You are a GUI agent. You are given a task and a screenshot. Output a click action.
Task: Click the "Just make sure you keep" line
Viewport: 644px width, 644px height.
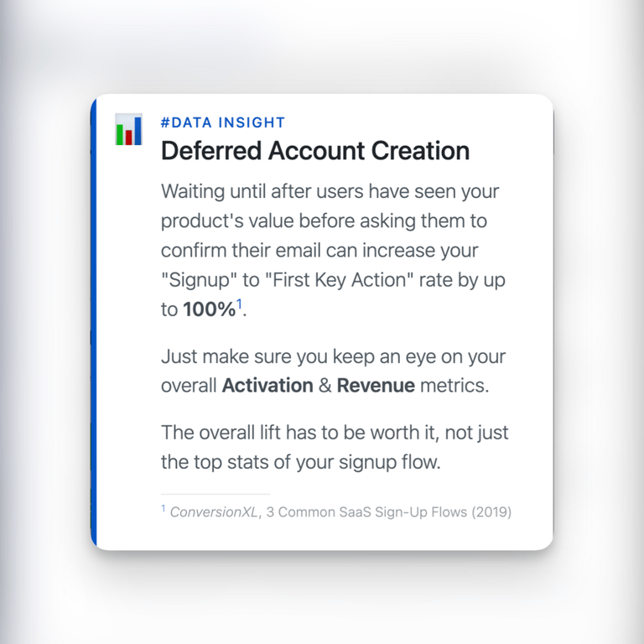point(333,357)
